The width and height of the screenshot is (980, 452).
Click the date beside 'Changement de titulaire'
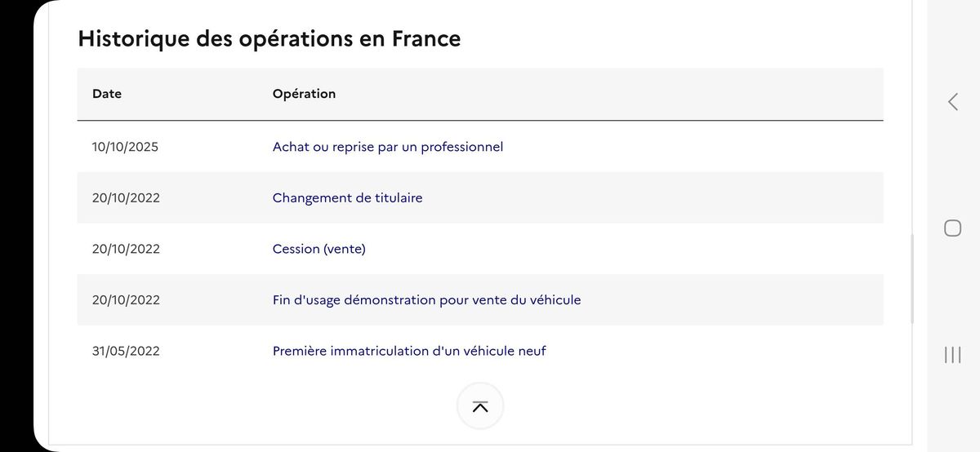[x=126, y=197]
